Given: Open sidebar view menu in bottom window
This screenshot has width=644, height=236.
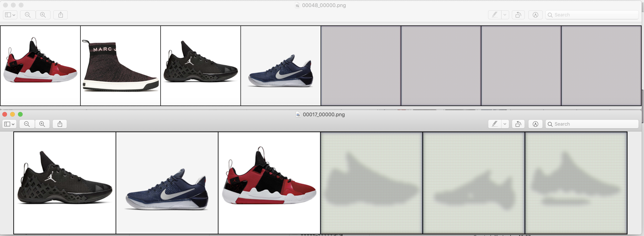Looking at the screenshot, I should (10, 124).
